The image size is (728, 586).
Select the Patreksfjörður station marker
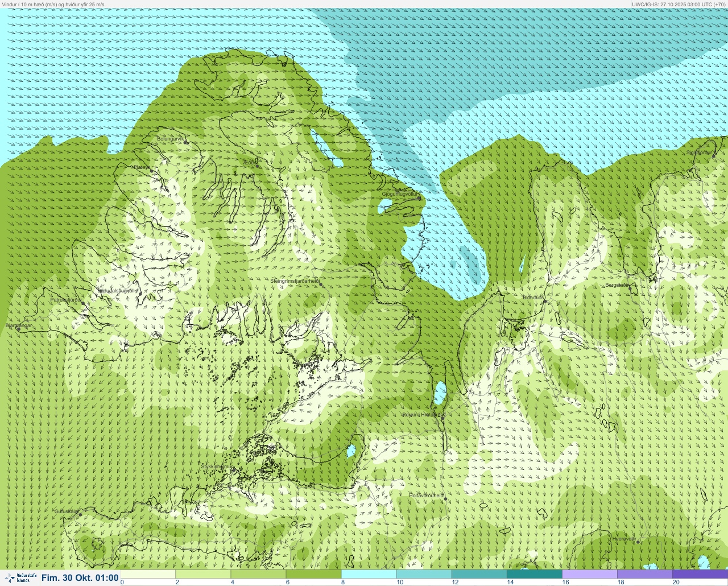point(84,303)
